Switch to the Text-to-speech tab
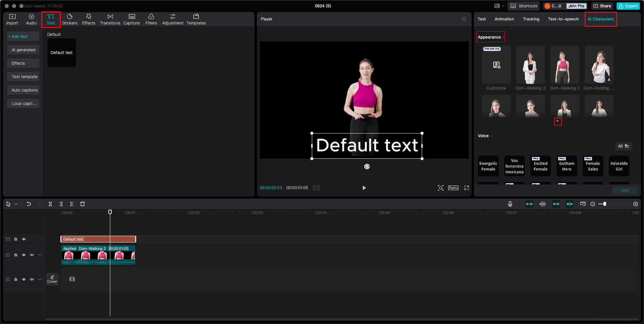The image size is (644, 324). pyautogui.click(x=563, y=19)
